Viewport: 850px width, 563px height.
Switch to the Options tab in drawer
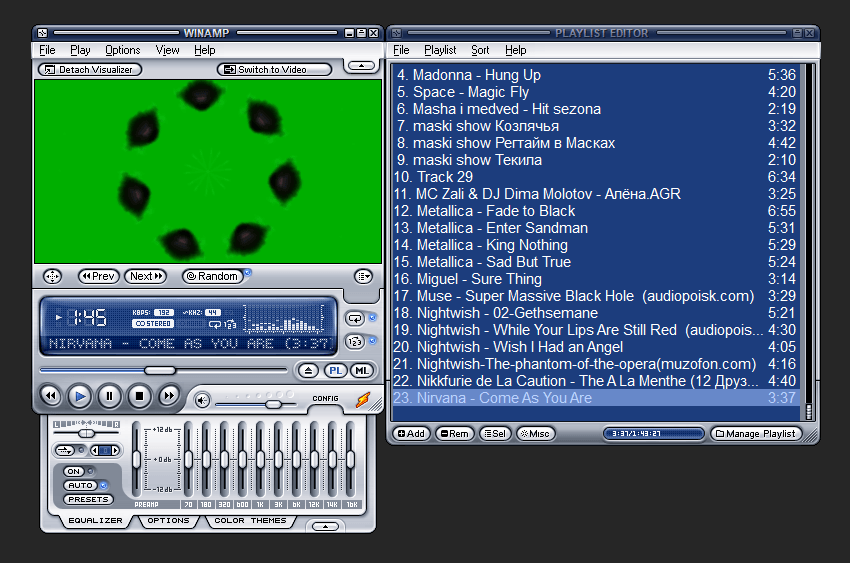coord(169,521)
